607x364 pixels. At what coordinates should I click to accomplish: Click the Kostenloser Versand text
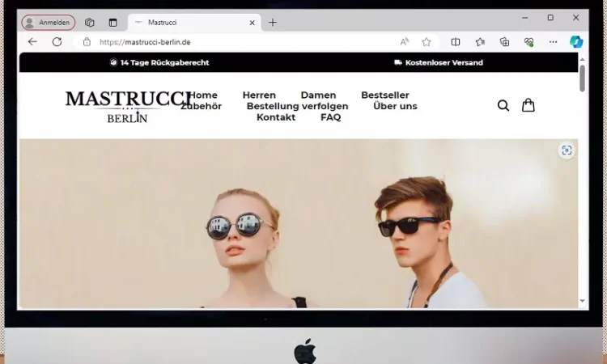pos(444,62)
